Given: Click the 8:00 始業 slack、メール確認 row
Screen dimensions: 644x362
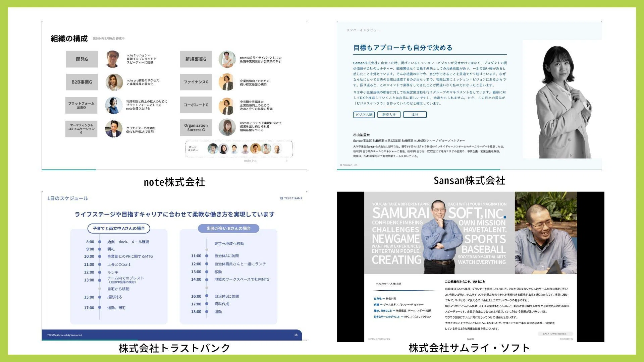Looking at the screenshot, I should point(117,242).
